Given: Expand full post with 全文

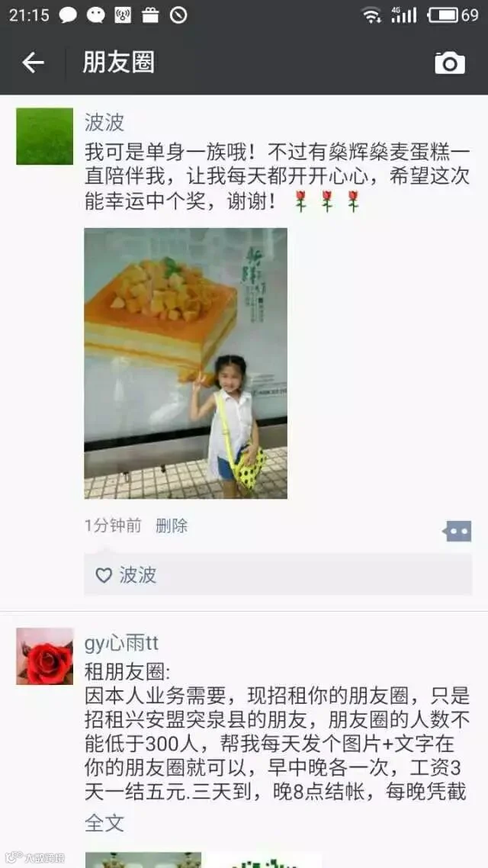Looking at the screenshot, I should 104,823.
